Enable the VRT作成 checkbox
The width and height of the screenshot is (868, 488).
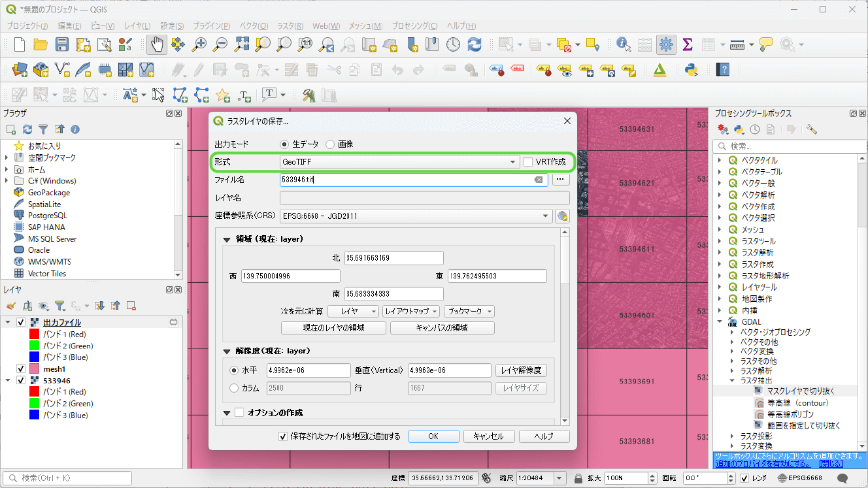(529, 162)
